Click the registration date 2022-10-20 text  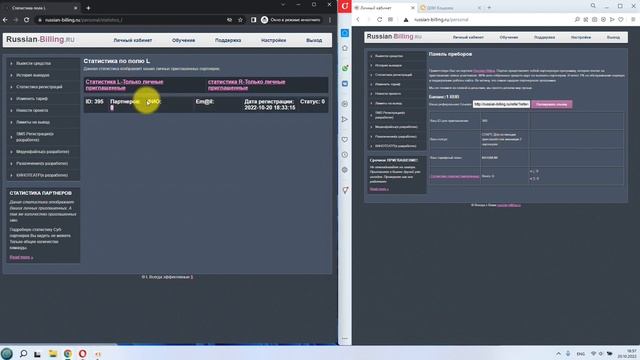pos(269,108)
